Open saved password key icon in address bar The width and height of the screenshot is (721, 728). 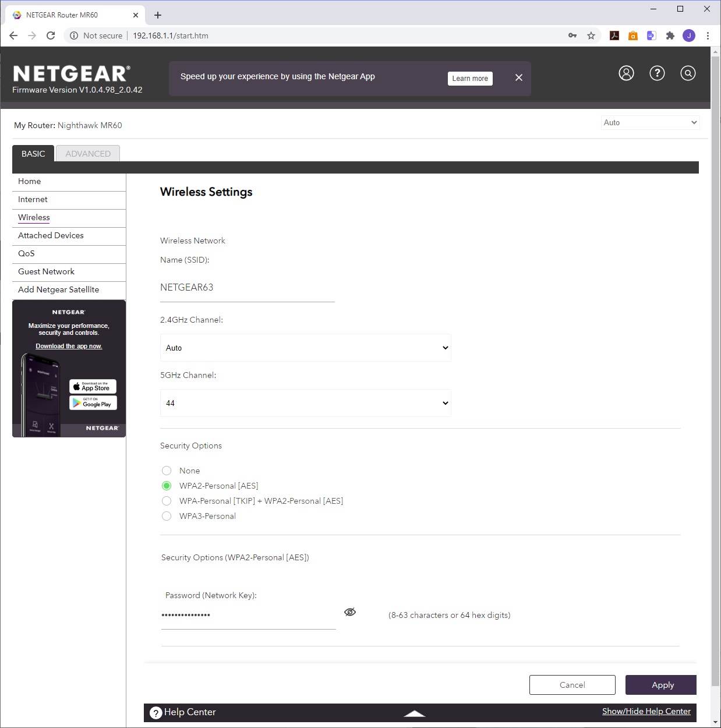pyautogui.click(x=572, y=36)
